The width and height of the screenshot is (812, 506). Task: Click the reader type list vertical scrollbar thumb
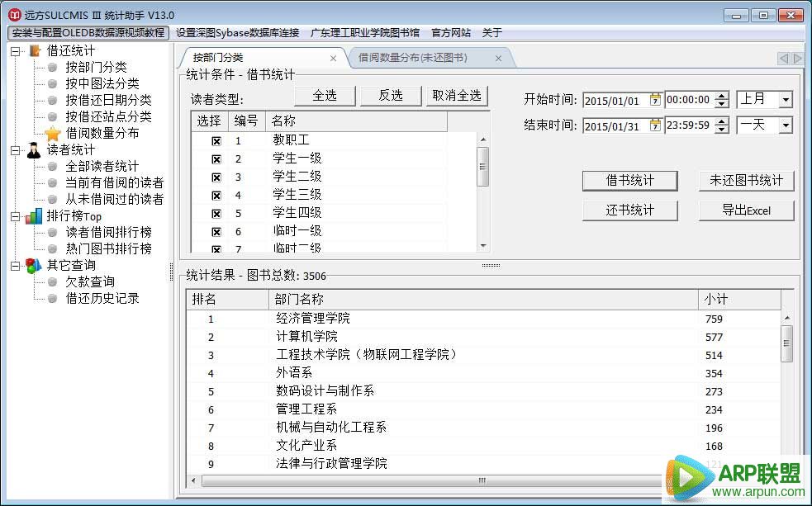(x=482, y=167)
